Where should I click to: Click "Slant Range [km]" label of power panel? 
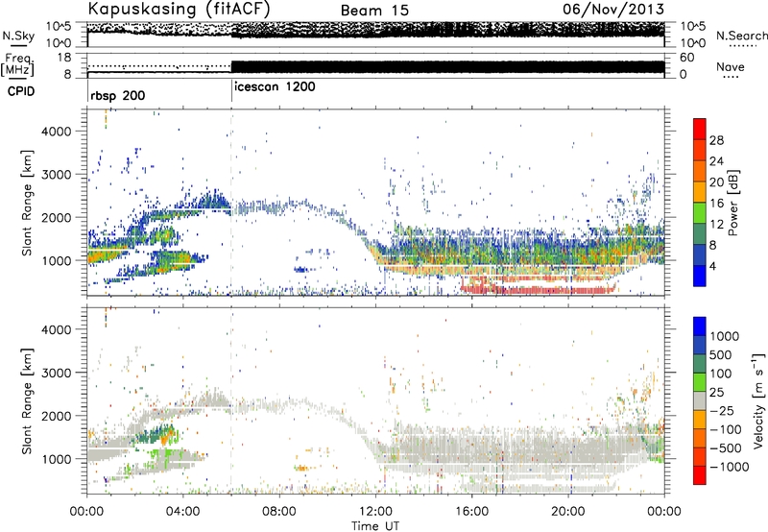coord(27,203)
